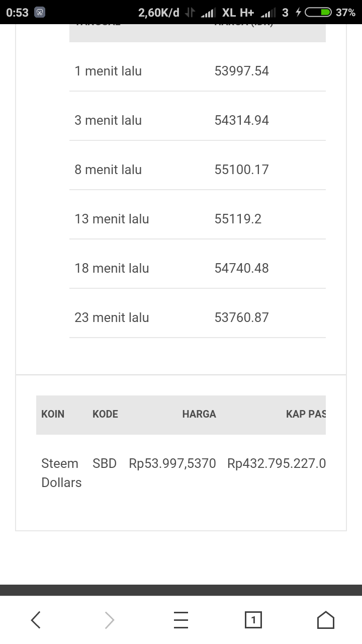Open the browser menu icon
The width and height of the screenshot is (362, 644).
pyautogui.click(x=181, y=620)
